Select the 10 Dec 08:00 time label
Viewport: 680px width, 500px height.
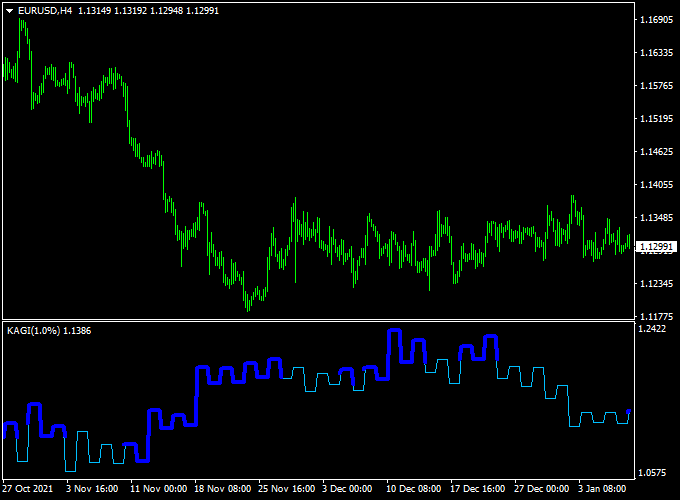pos(414,489)
